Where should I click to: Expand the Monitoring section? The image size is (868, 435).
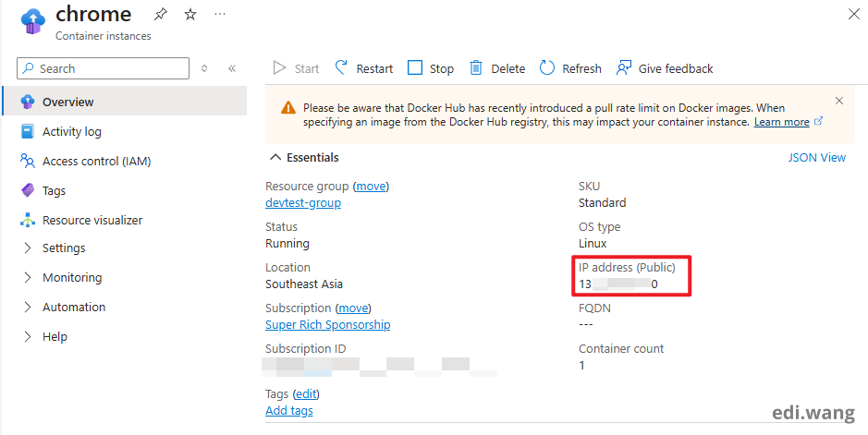[28, 277]
